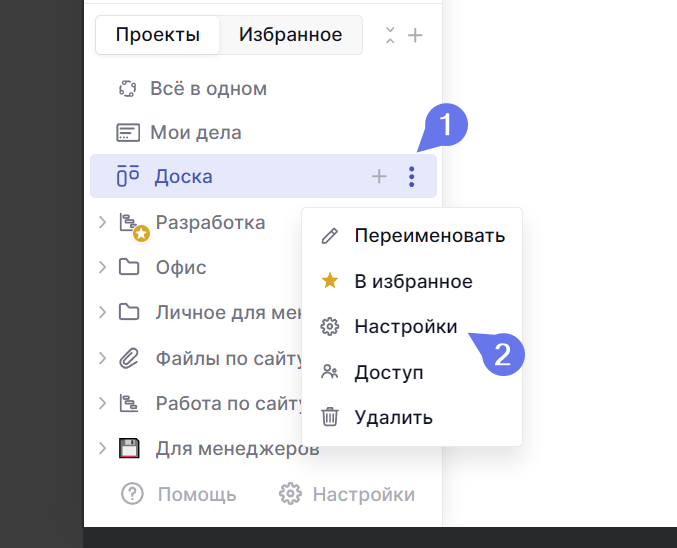Open the Помощь link at the bottom
The image size is (677, 548).
[x=179, y=494]
